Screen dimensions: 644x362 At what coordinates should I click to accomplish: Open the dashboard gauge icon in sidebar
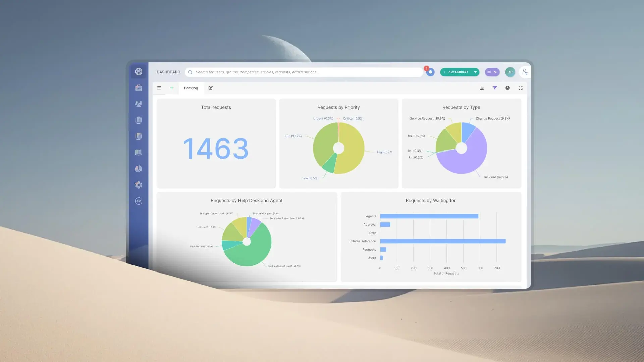coord(139,72)
